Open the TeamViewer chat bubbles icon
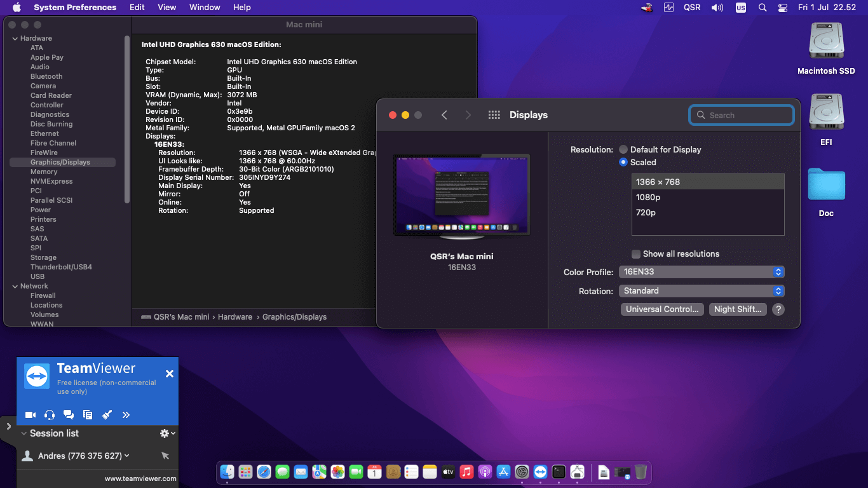The image size is (868, 488). click(x=69, y=415)
